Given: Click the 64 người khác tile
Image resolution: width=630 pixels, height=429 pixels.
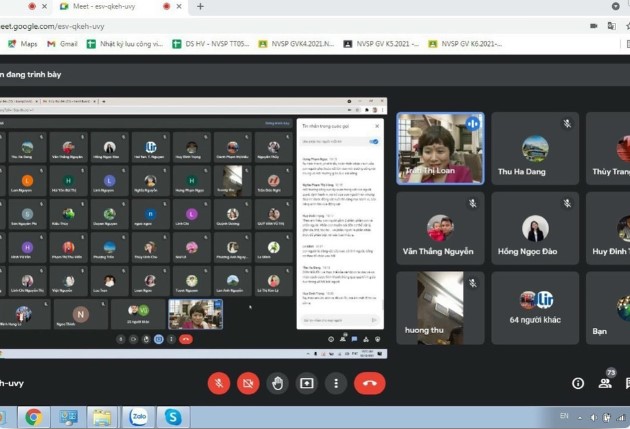Looking at the screenshot, I should pos(535,307).
